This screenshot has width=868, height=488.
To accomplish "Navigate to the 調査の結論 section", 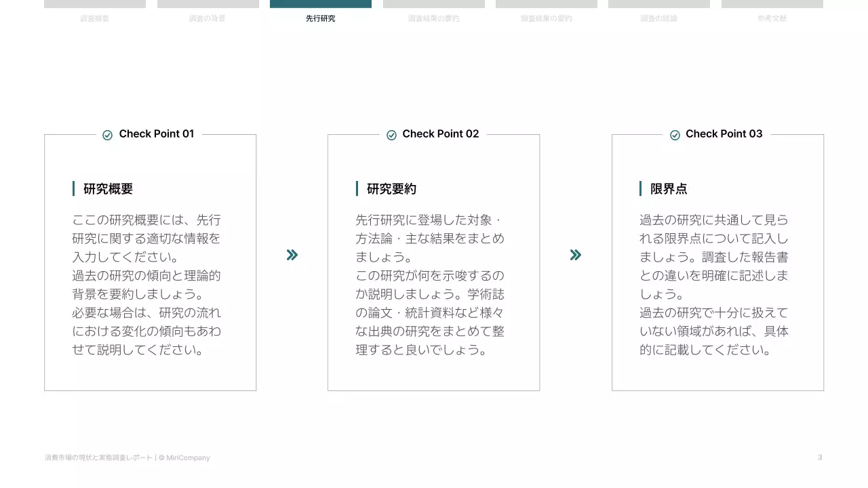I will (659, 18).
